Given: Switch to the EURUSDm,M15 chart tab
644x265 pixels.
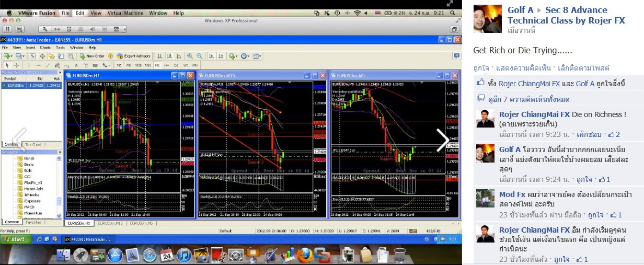Looking at the screenshot, I should pyautogui.click(x=110, y=223).
